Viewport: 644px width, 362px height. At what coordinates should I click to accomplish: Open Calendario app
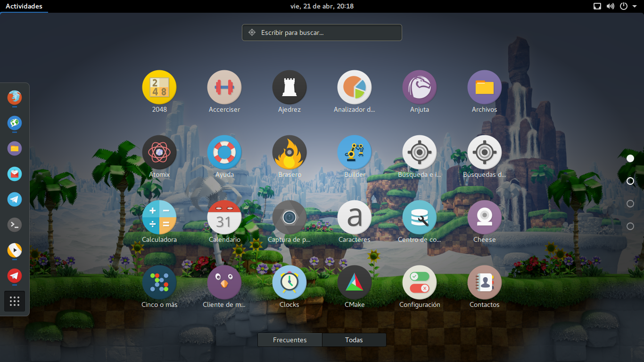coord(224,217)
